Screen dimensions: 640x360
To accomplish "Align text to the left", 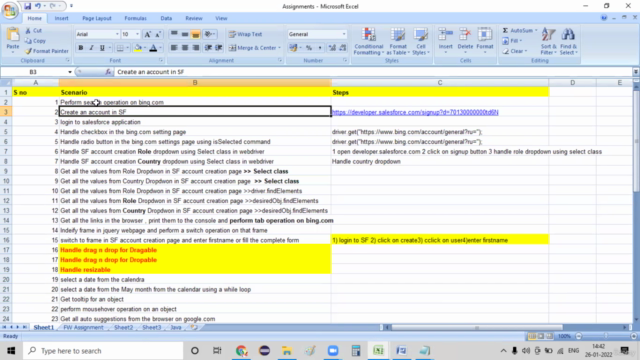I will (174, 48).
